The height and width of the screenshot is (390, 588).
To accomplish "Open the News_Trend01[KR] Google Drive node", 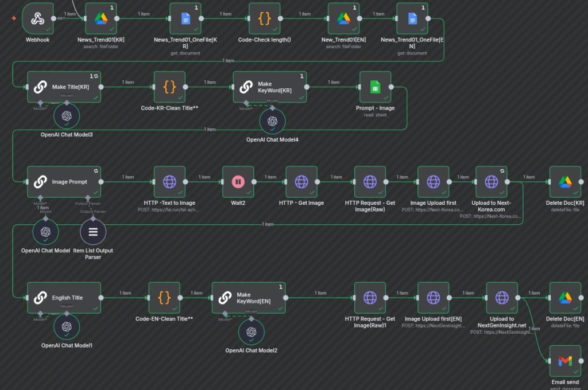I will (x=101, y=18).
